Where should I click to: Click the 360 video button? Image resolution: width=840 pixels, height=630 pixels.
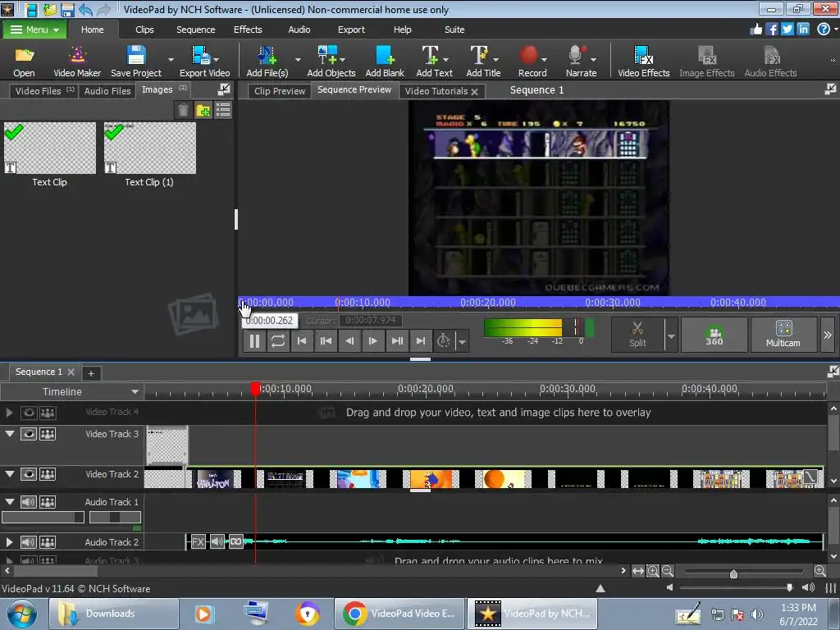point(714,335)
